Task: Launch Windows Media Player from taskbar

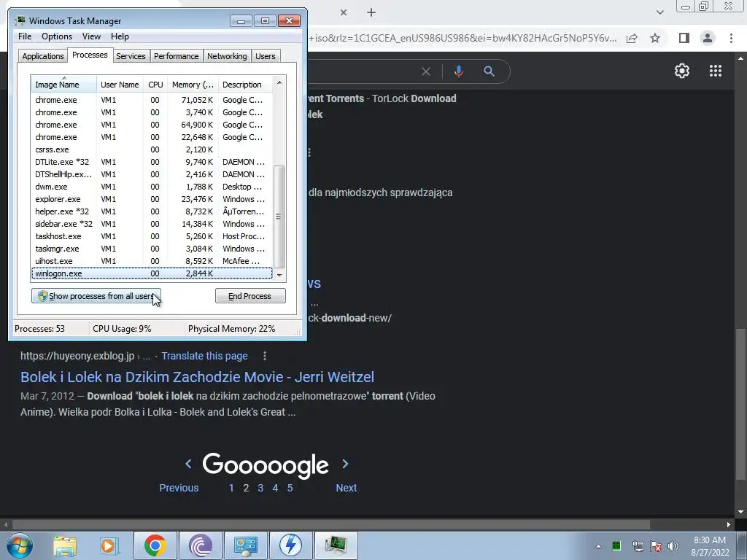Action: [109, 545]
